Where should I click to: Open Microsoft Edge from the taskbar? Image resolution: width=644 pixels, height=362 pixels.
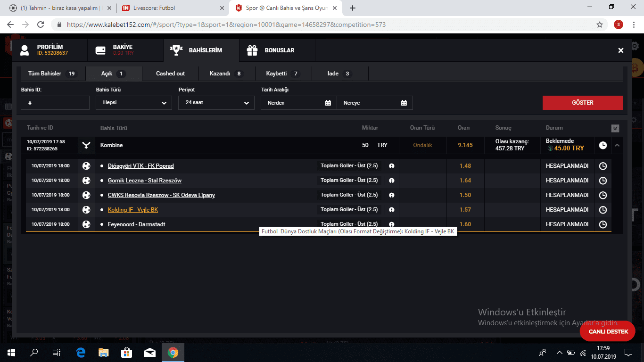tap(80, 352)
